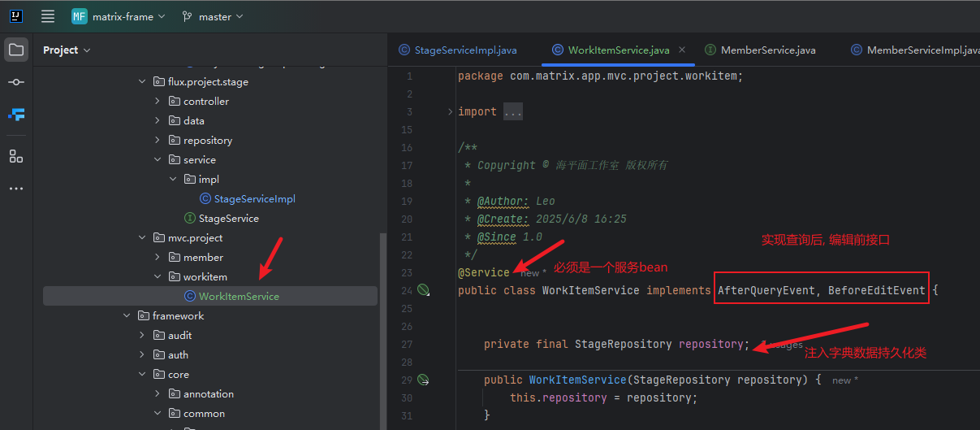
Task: Click the import ellipsis placeholder
Action: click(513, 111)
